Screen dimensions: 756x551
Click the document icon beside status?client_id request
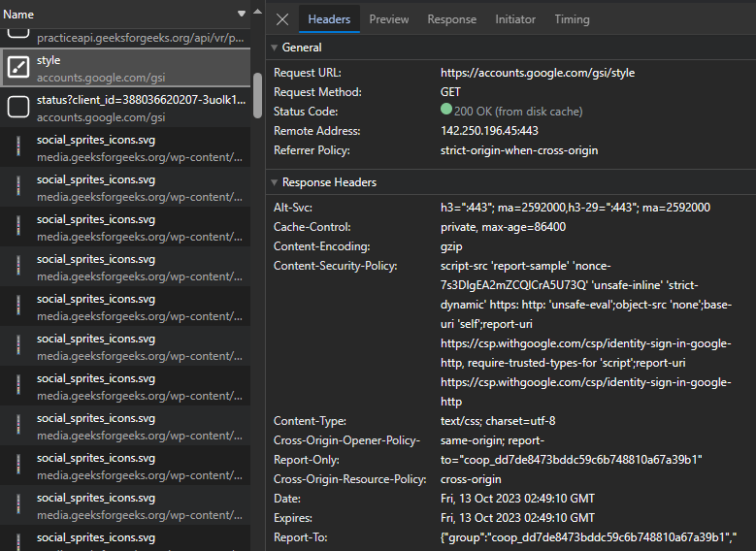(x=18, y=107)
